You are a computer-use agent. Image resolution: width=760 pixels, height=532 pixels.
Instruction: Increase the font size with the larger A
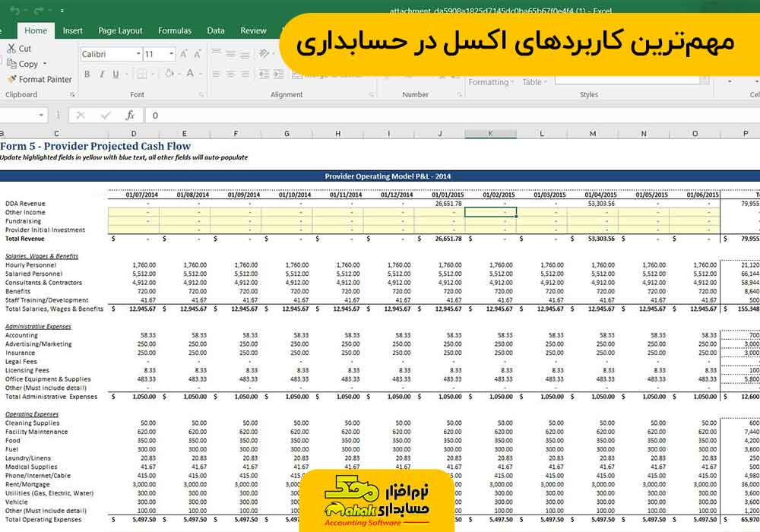[x=184, y=54]
